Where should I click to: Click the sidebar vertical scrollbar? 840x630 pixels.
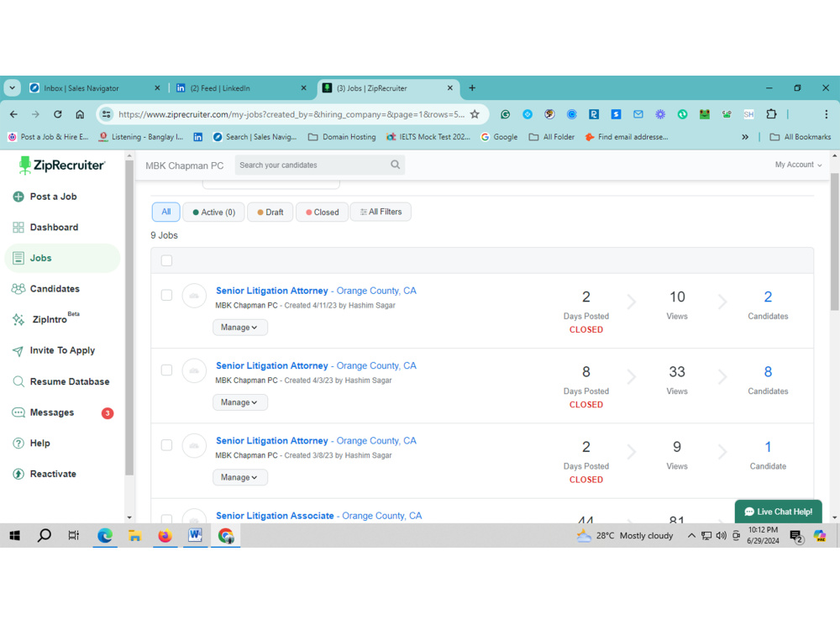(129, 318)
